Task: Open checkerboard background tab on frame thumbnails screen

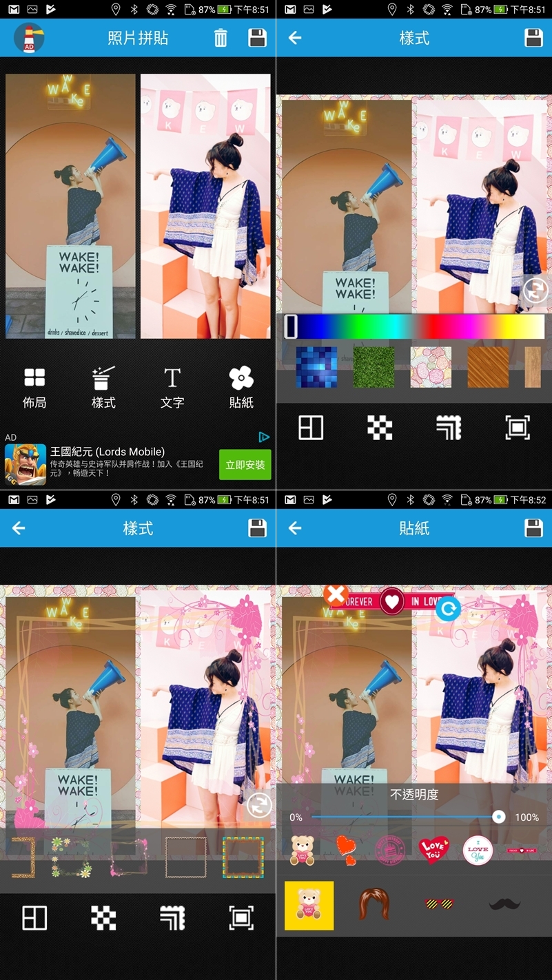Action: coord(103,918)
